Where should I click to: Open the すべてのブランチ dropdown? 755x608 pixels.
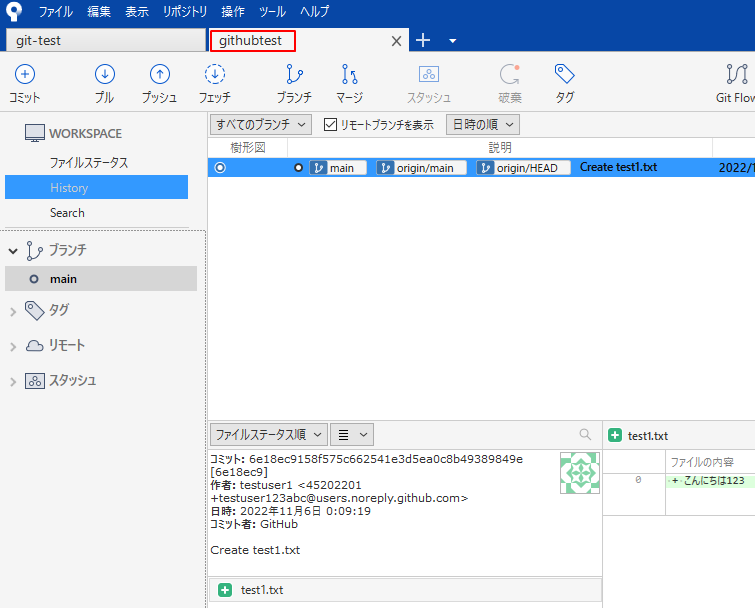pos(260,125)
